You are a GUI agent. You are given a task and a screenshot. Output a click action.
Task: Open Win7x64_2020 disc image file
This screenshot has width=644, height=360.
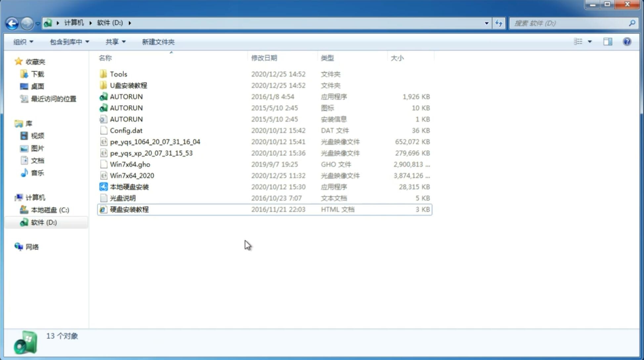(132, 176)
